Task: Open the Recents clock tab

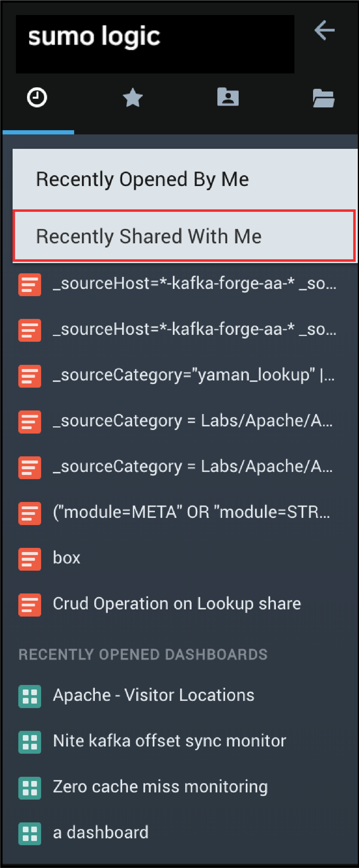Action: (37, 98)
